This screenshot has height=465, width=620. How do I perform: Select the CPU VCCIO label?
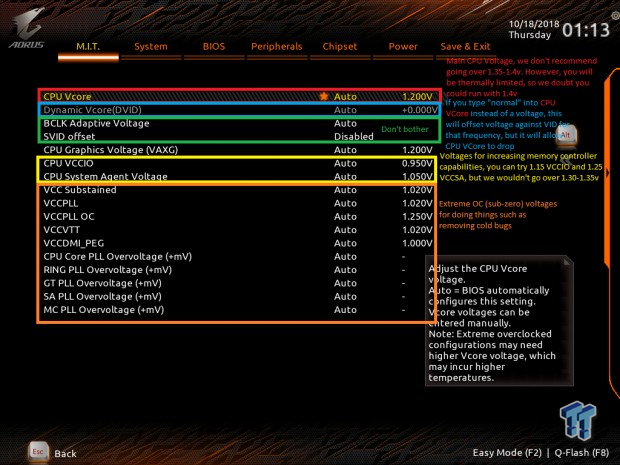coord(68,163)
